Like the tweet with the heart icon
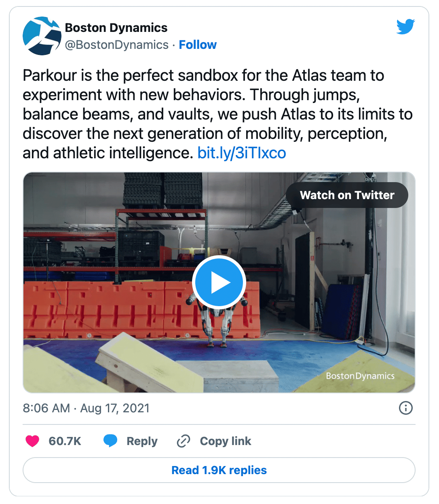This screenshot has height=504, width=439. (32, 441)
